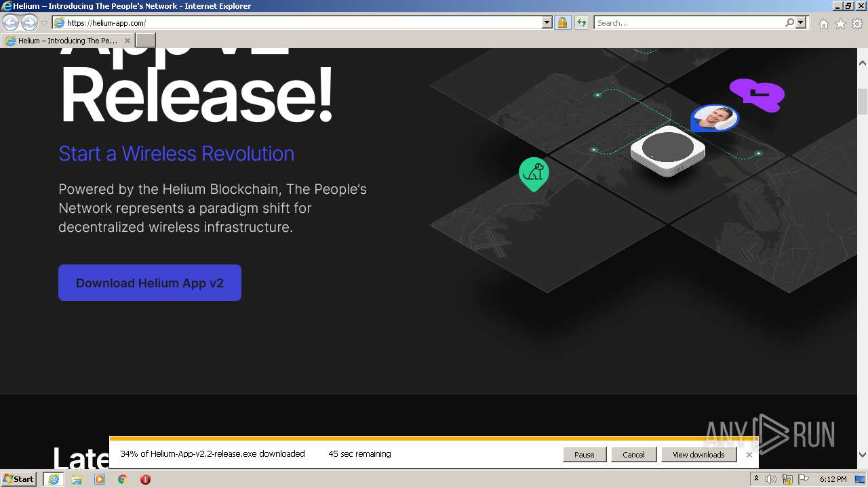
Task: Click the vertical scrollbar thumb
Action: coord(863,101)
